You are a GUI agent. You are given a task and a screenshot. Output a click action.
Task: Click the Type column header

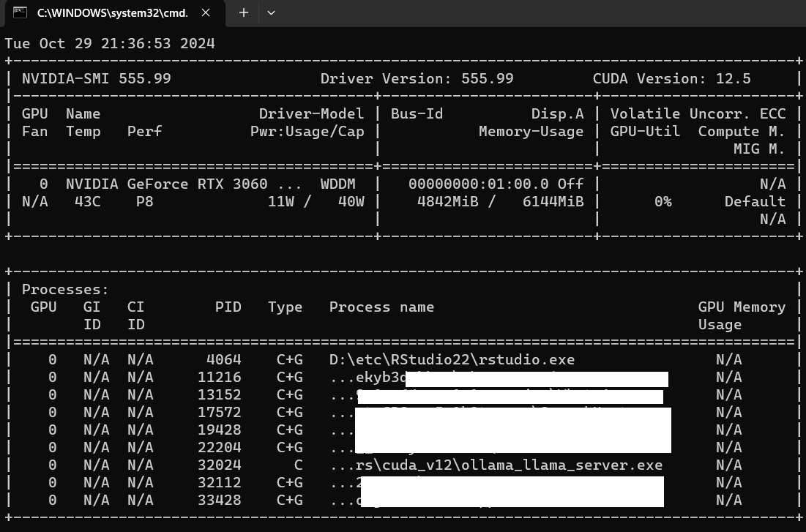pyautogui.click(x=286, y=307)
